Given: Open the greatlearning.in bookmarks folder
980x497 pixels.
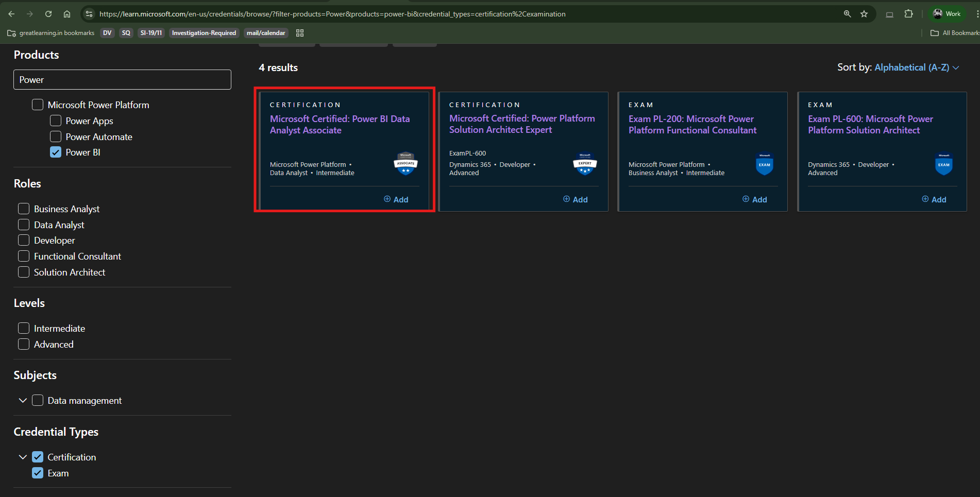Looking at the screenshot, I should tap(51, 33).
